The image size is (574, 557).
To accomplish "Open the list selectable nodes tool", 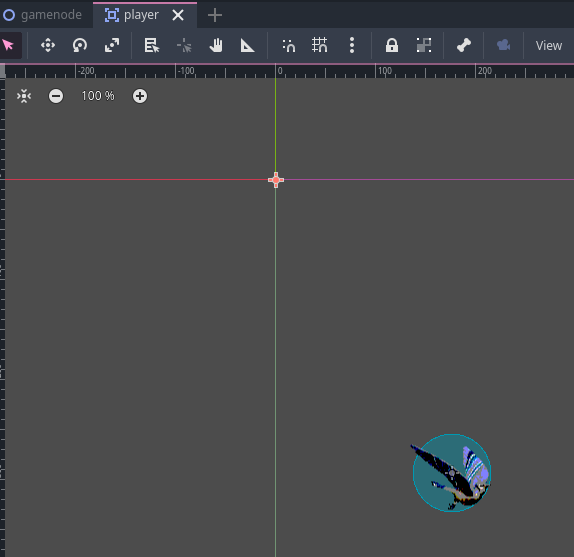I will click(152, 45).
